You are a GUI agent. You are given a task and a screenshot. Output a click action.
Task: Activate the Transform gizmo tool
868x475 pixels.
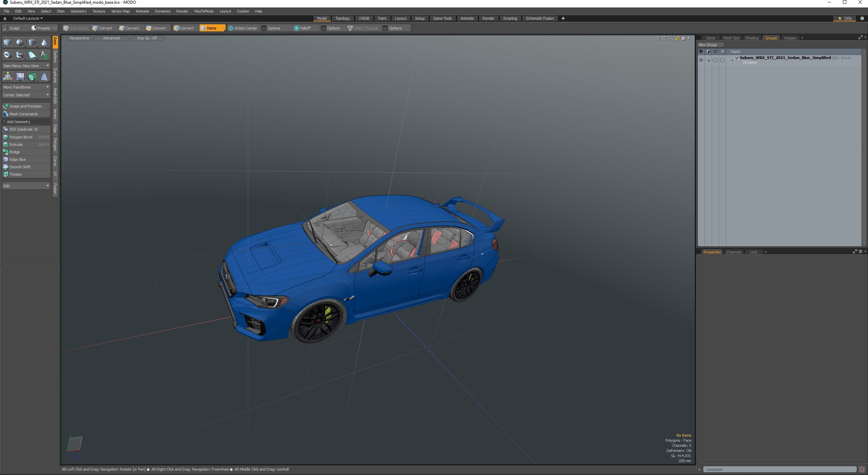7,77
